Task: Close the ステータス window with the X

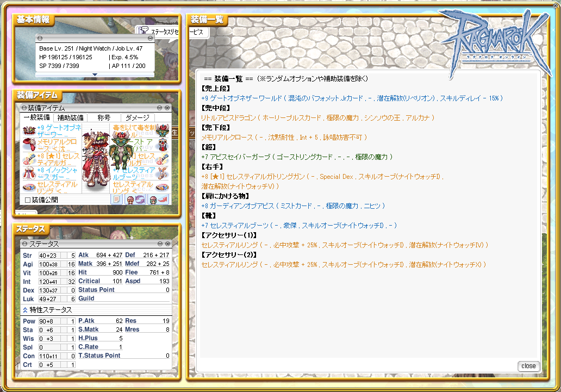Action: coord(167,244)
